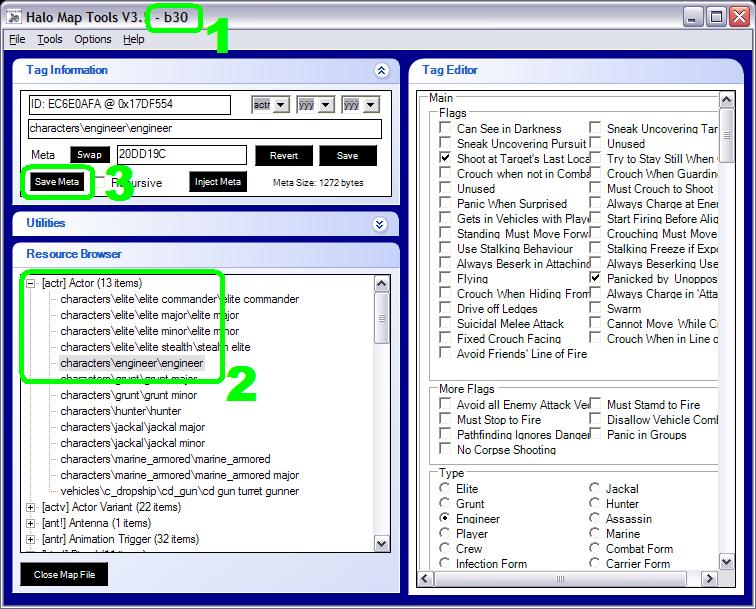Open the Help menu

pos(134,39)
